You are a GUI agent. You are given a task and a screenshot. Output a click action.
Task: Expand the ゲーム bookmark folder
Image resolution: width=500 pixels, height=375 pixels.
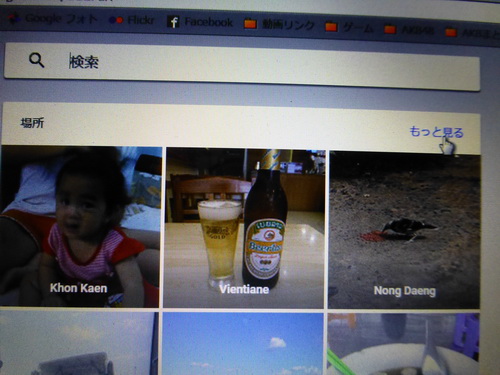(349, 27)
